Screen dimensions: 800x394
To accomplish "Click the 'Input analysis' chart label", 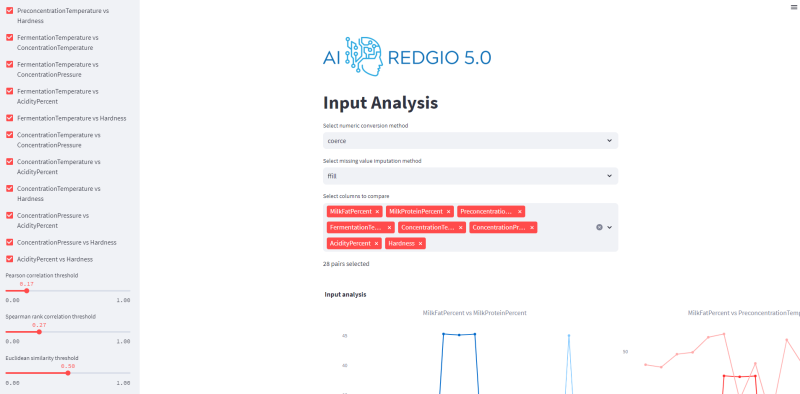I will pyautogui.click(x=345, y=294).
